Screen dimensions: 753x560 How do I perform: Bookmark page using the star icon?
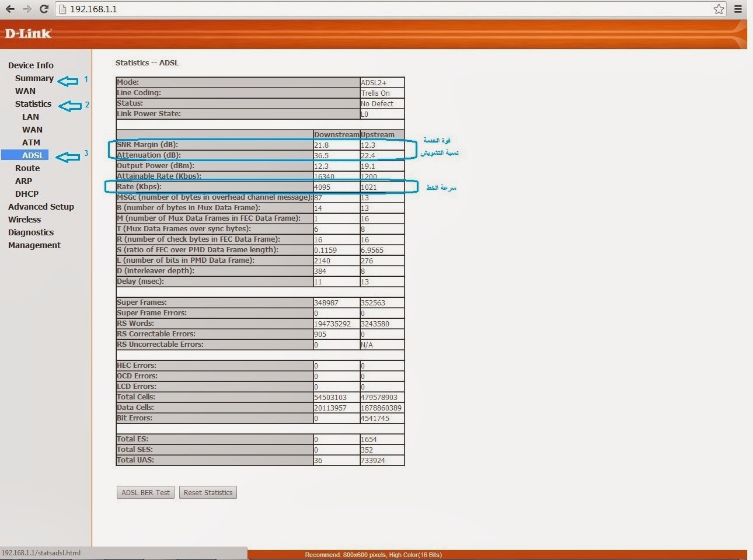tap(719, 9)
